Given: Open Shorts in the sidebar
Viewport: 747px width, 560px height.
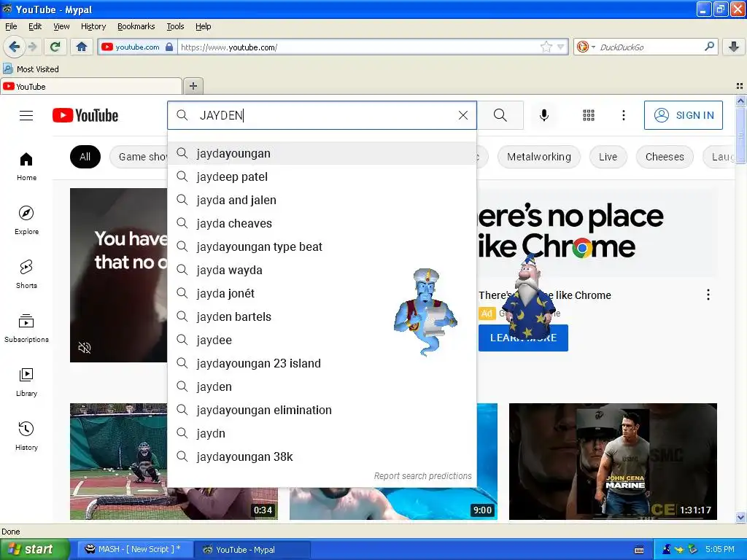Looking at the screenshot, I should (27, 274).
